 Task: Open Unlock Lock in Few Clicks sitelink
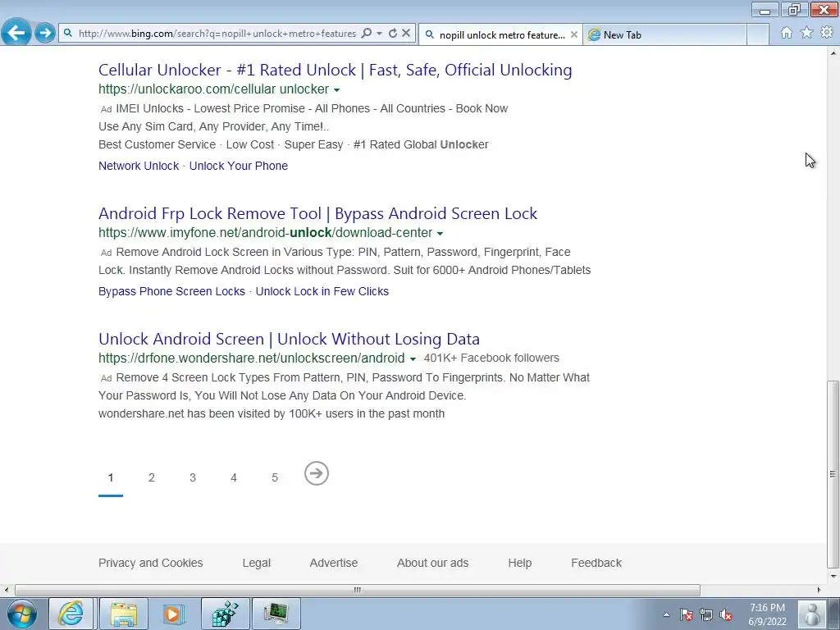322,291
